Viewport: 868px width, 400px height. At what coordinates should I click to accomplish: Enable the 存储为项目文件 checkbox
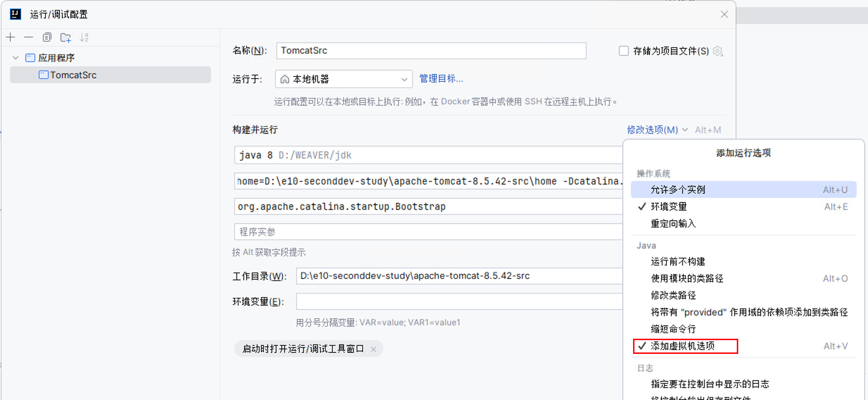[624, 51]
